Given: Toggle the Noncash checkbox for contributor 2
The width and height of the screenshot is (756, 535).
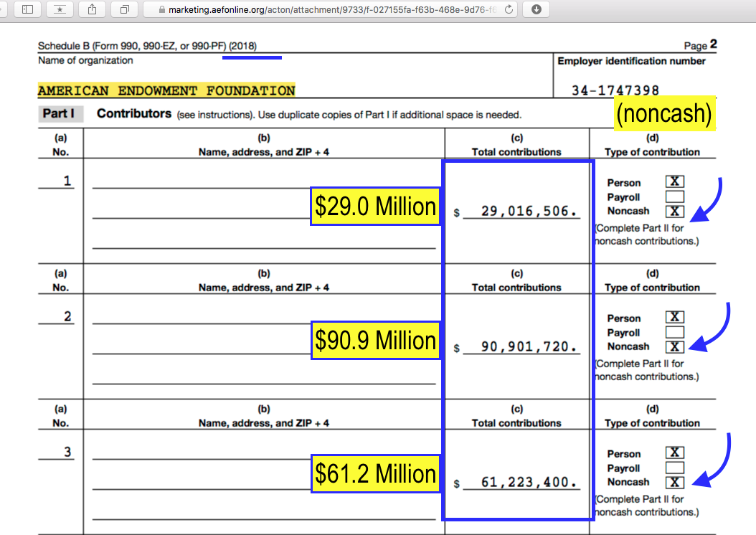Looking at the screenshot, I should point(675,346).
